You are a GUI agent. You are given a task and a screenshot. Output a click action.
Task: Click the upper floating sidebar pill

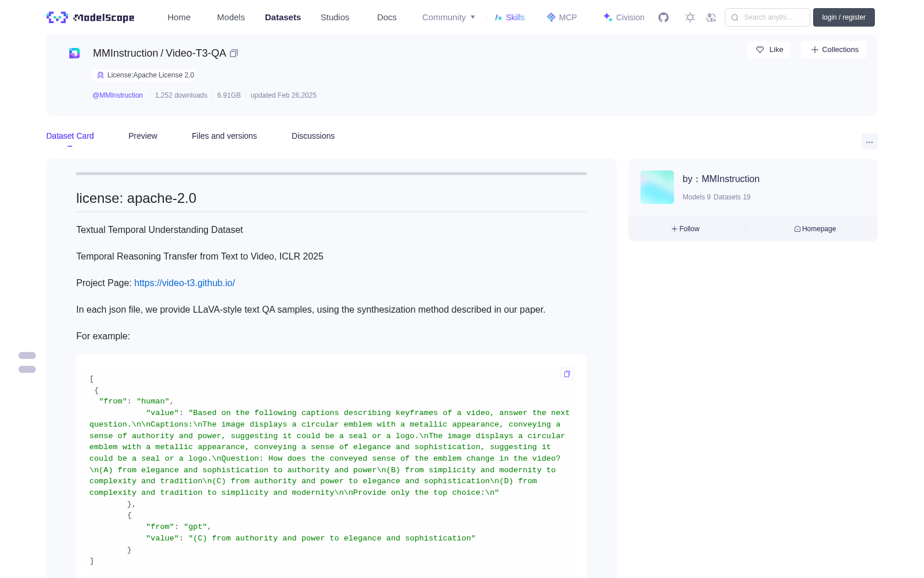click(x=27, y=355)
